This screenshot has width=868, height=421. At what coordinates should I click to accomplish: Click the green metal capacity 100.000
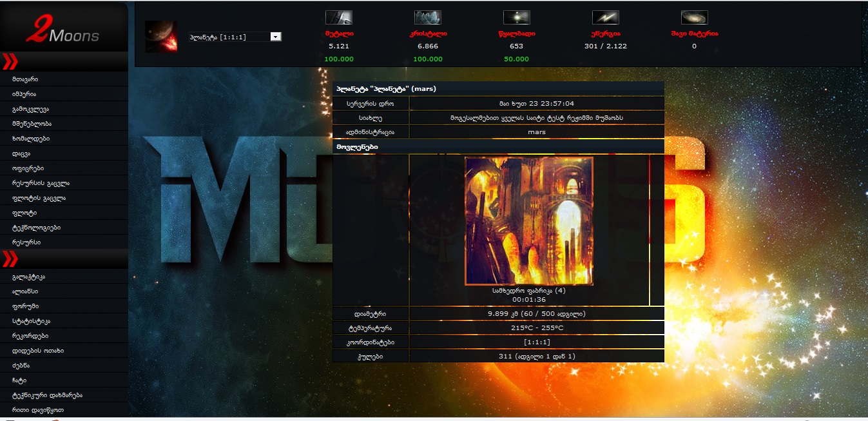(339, 59)
